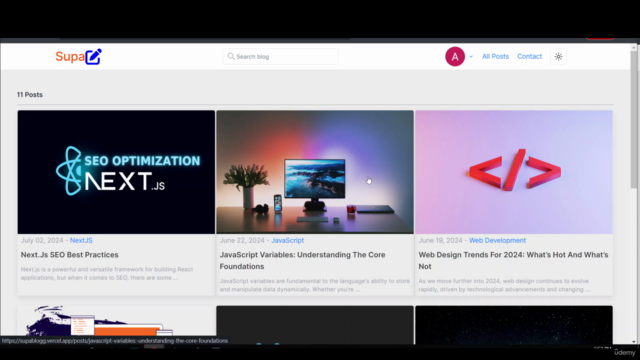Image resolution: width=640 pixels, height=360 pixels.
Task: Click the excerpt starting 'Next.js is a powerful'
Action: [x=107, y=273]
